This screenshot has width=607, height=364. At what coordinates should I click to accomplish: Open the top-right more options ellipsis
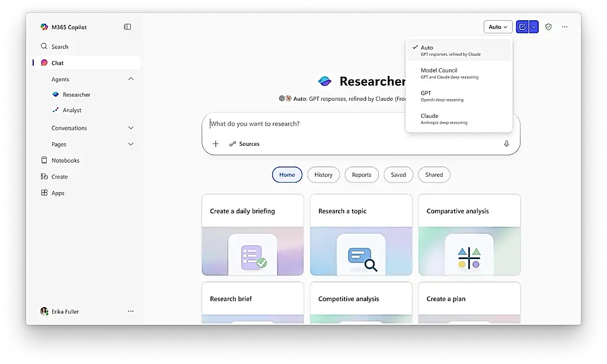565,27
